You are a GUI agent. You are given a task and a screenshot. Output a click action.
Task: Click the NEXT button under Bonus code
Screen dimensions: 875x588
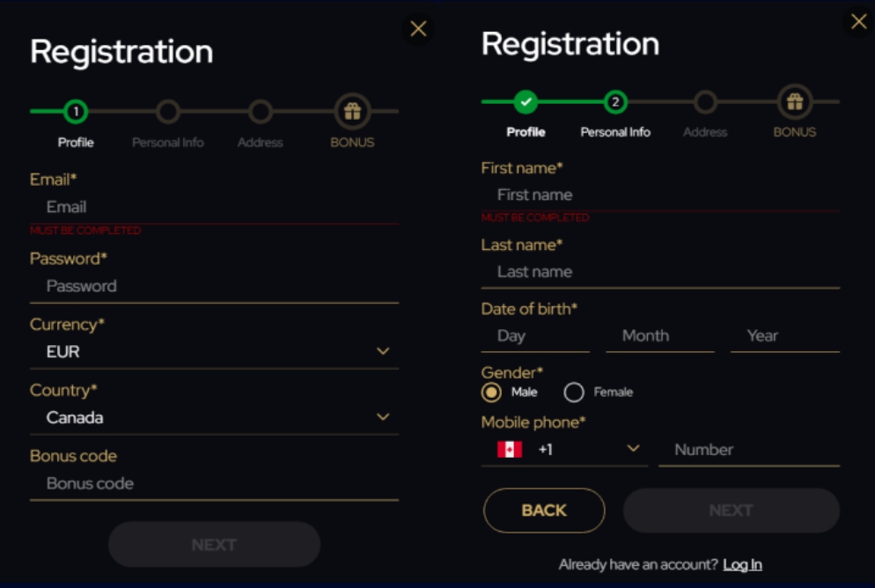coord(214,545)
